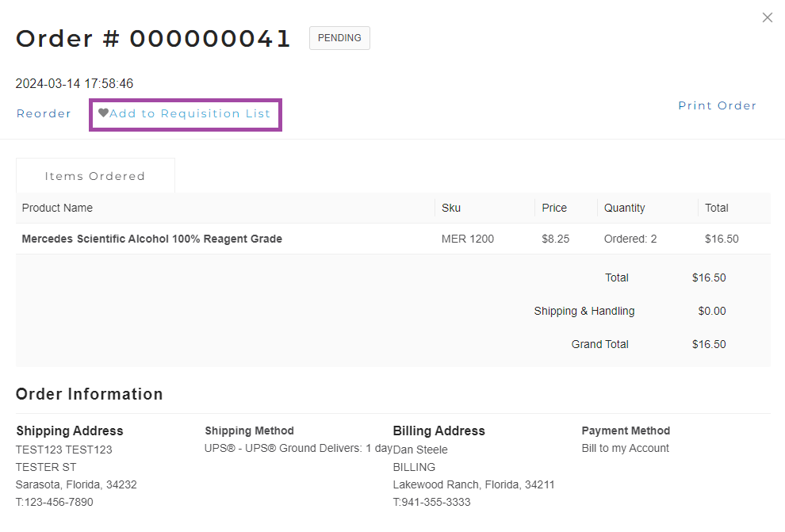Viewport: 785px width, 532px height.
Task: Click the Sku column header
Action: click(451, 208)
